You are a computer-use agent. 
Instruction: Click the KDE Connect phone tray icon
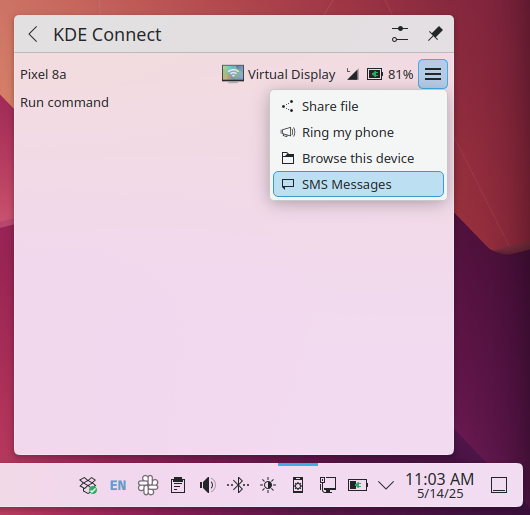(x=298, y=485)
